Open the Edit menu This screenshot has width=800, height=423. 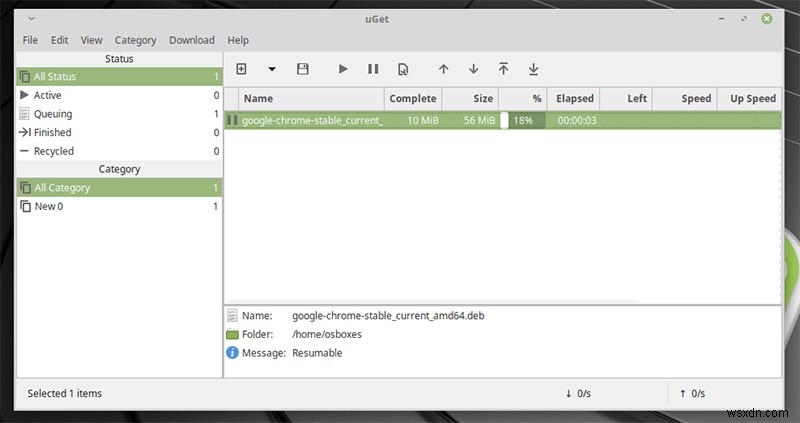coord(59,40)
